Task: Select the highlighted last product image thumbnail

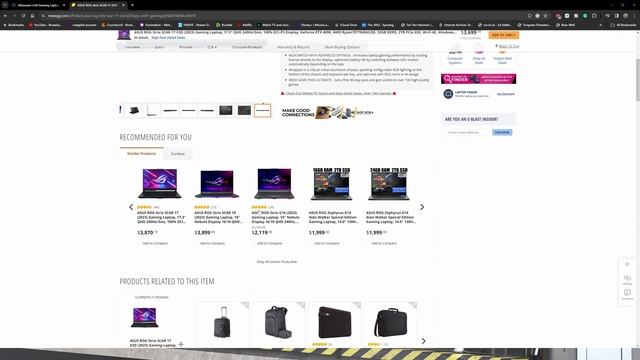Action: 262,111
